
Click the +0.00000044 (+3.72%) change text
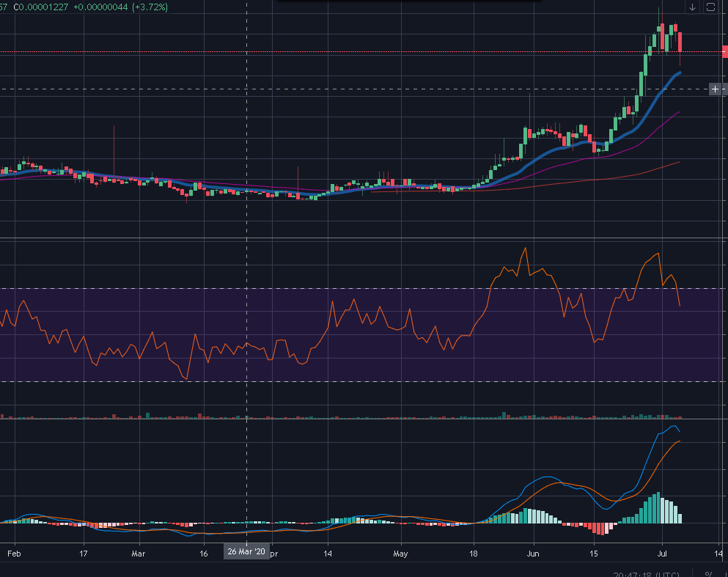(x=121, y=7)
